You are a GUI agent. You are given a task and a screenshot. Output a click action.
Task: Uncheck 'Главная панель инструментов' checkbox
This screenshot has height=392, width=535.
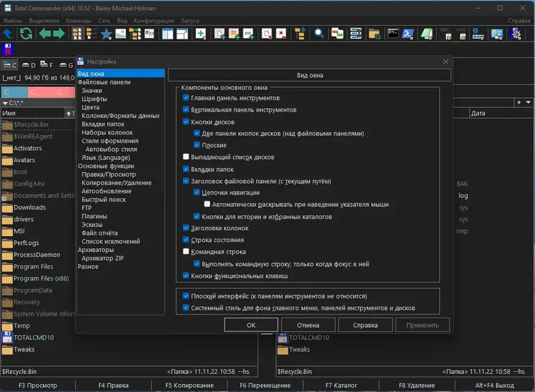click(186, 98)
